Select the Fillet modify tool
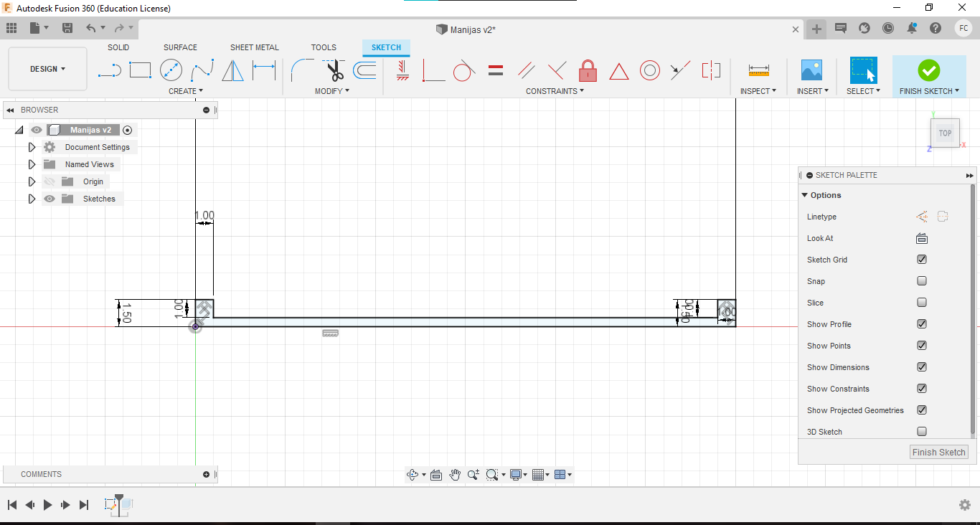The width and height of the screenshot is (980, 525). 302,70
